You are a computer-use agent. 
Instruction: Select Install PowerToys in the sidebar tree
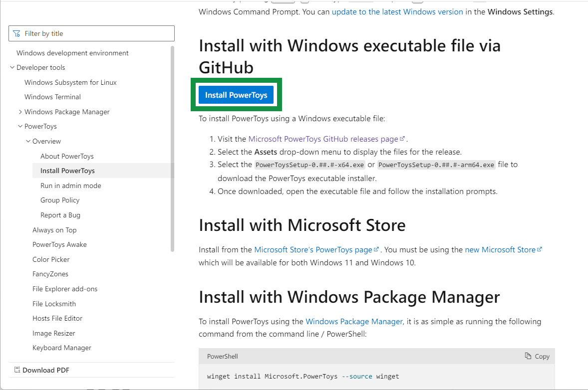pyautogui.click(x=67, y=171)
